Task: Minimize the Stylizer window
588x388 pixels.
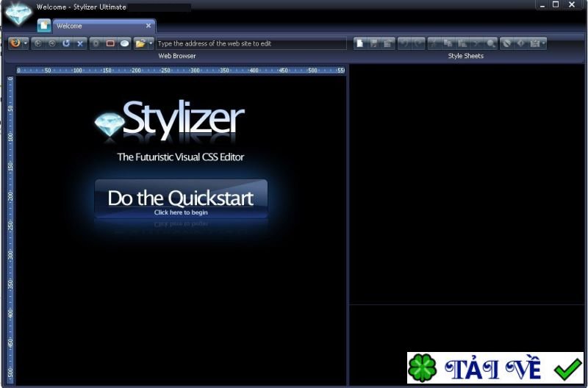Action: pyautogui.click(x=542, y=5)
